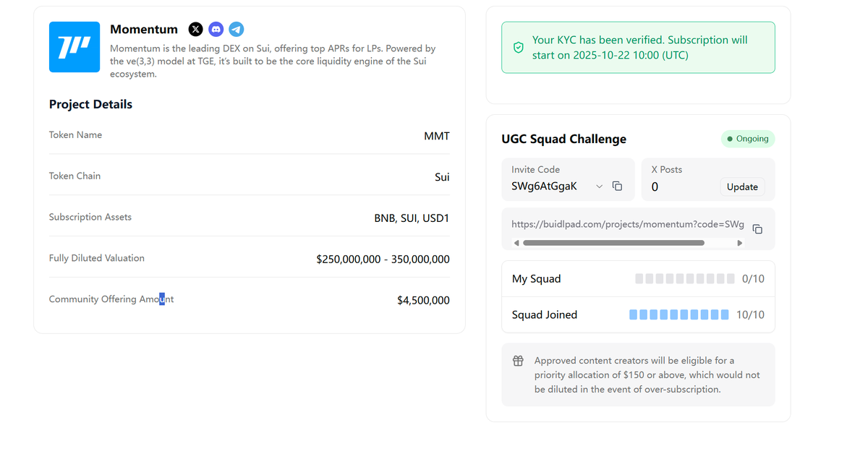Image resolution: width=868 pixels, height=459 pixels.
Task: Click the horizontal scrollbar thumb under the link
Action: tap(613, 243)
